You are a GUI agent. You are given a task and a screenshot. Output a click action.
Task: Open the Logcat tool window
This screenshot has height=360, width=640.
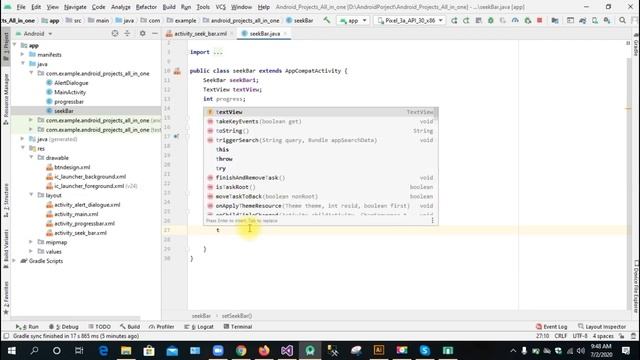point(199,327)
